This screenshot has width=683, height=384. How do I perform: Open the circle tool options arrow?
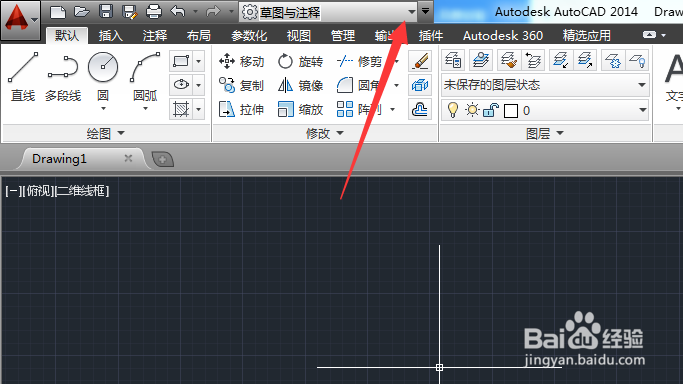pos(103,108)
